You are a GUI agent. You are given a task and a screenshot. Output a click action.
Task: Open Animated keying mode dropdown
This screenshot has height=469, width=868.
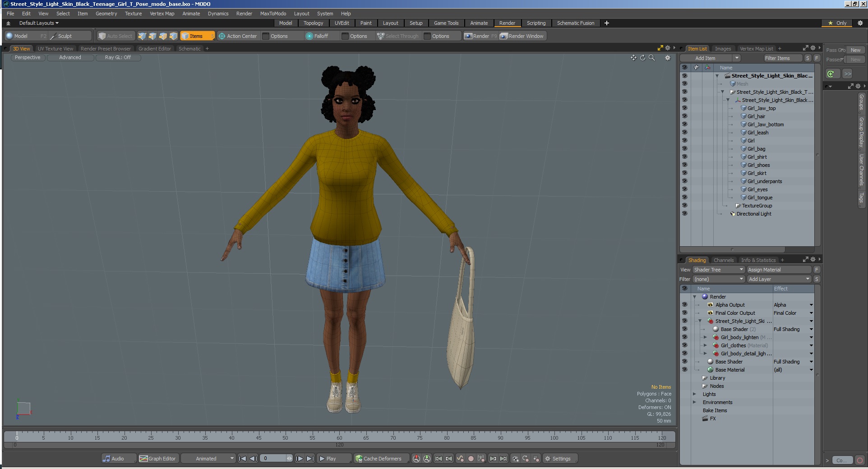(x=208, y=459)
